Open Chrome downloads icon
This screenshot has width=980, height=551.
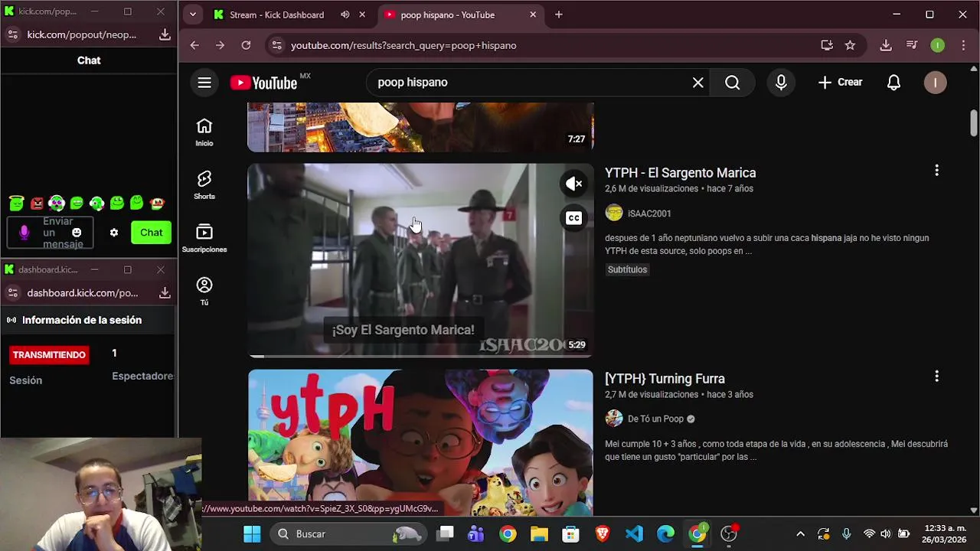[x=886, y=45]
